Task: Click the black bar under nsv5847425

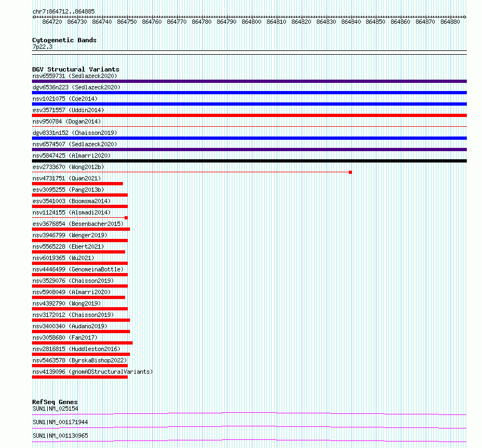Action: click(249, 161)
